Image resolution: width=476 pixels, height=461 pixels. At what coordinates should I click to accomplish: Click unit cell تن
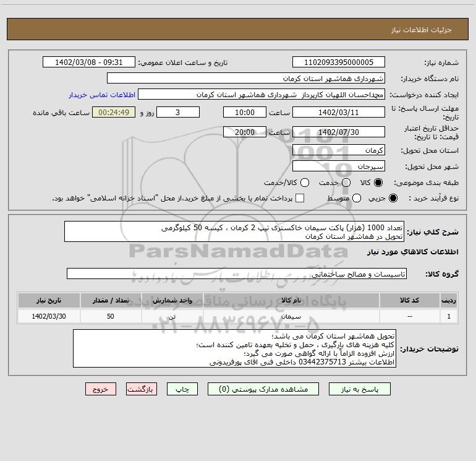click(x=172, y=317)
